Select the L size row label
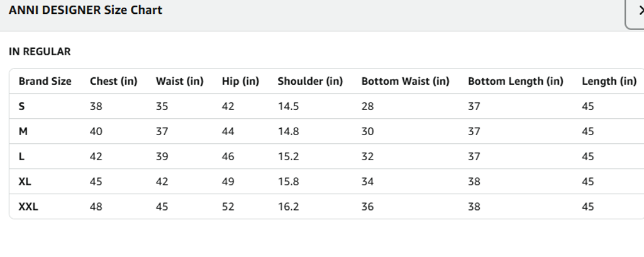This screenshot has height=257, width=644. pos(22,156)
